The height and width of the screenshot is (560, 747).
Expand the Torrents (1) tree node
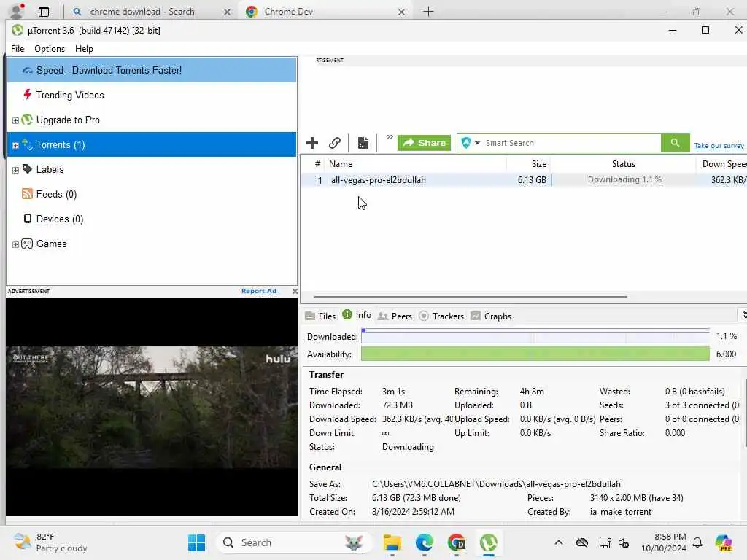(x=15, y=145)
